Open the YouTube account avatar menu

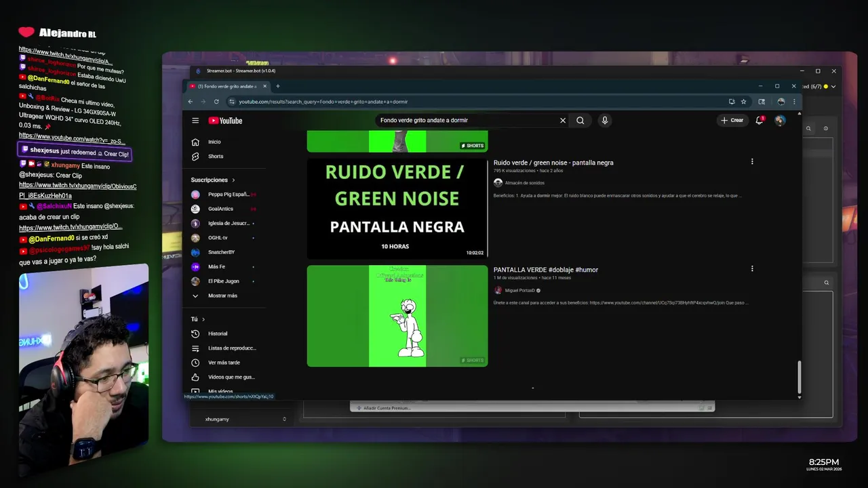(780, 121)
